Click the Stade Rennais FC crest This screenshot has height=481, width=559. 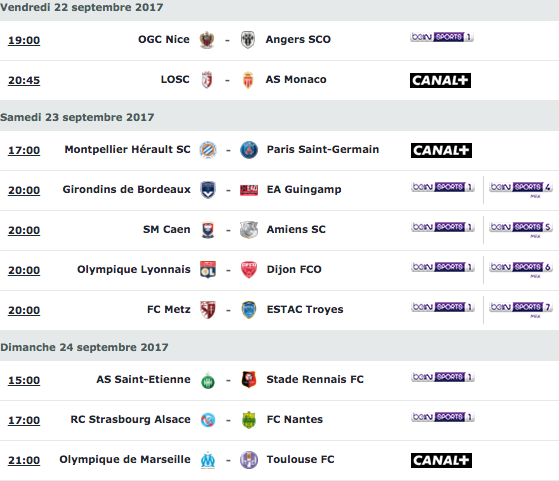tap(249, 379)
